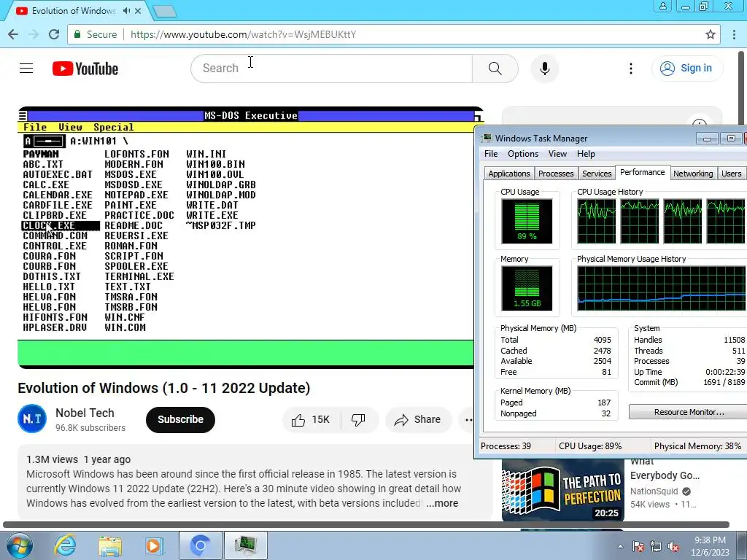Open Windows Media Player on taskbar

(154, 545)
